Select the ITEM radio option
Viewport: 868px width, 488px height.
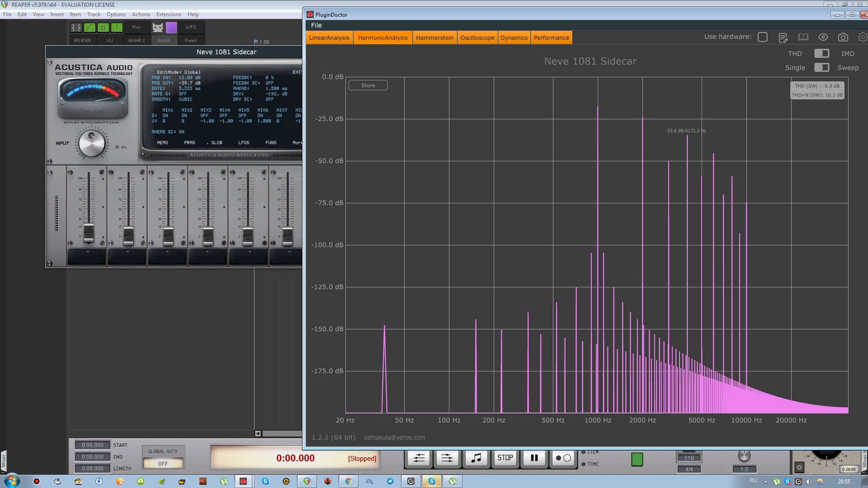pyautogui.click(x=583, y=452)
